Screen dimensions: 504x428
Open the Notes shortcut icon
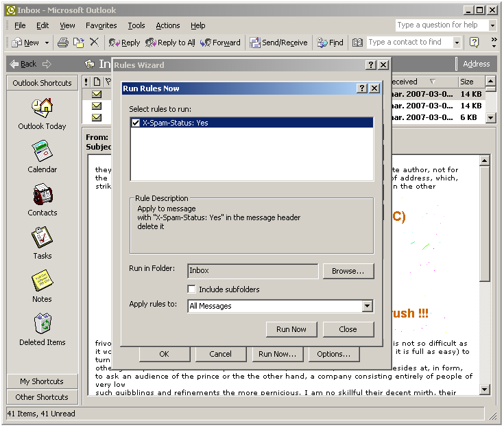[x=42, y=281]
